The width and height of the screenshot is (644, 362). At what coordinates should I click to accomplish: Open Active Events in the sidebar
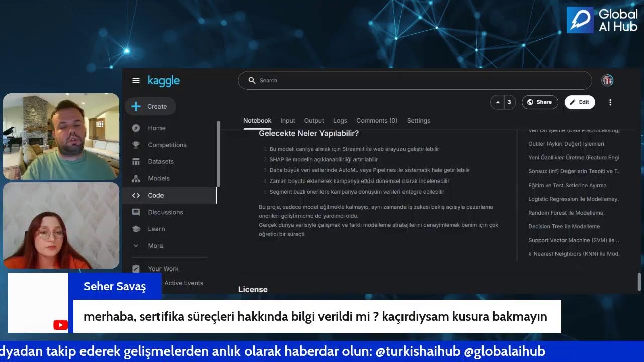(x=183, y=283)
